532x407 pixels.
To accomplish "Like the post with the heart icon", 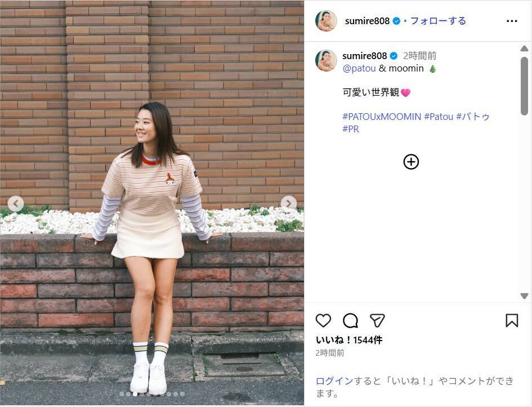I will click(323, 320).
